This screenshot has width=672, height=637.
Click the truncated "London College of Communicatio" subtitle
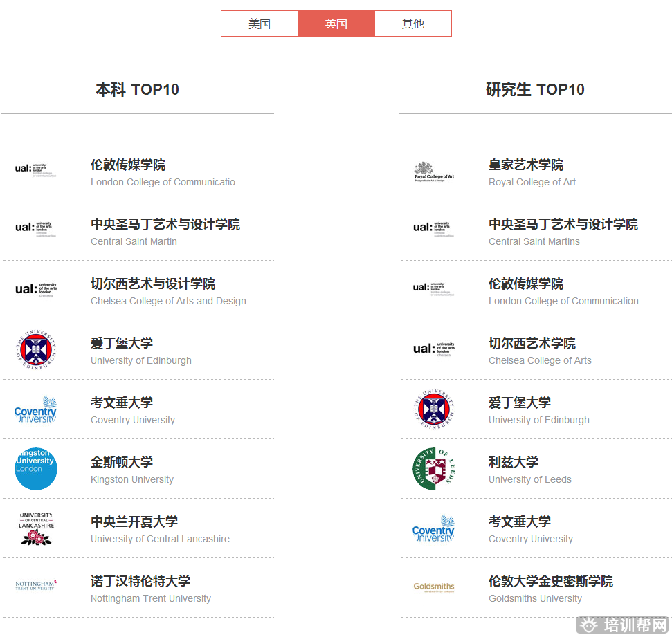pyautogui.click(x=163, y=182)
